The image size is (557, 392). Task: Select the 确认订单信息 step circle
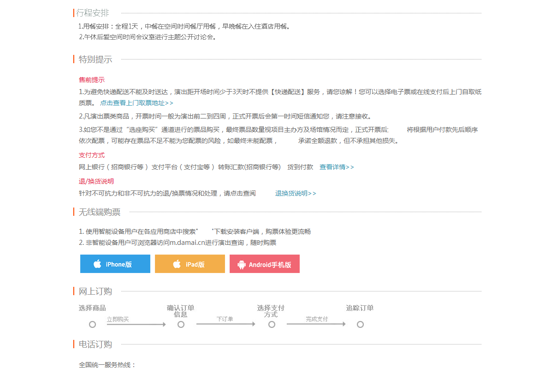181,324
